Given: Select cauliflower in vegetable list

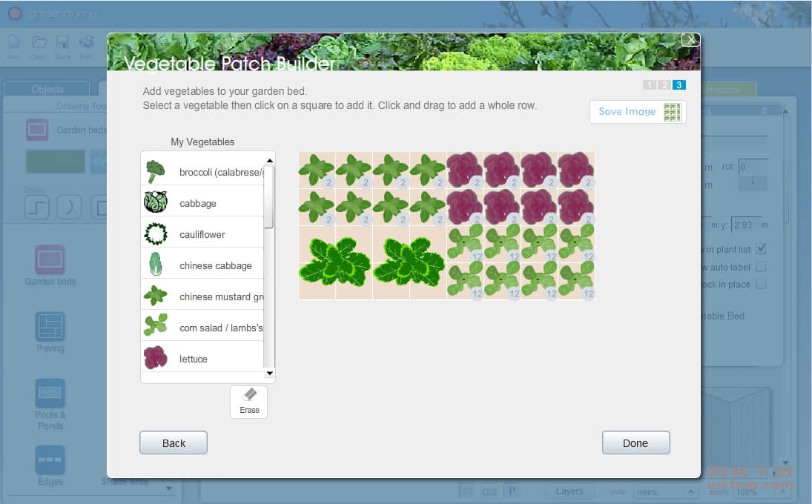Looking at the screenshot, I should pyautogui.click(x=202, y=234).
